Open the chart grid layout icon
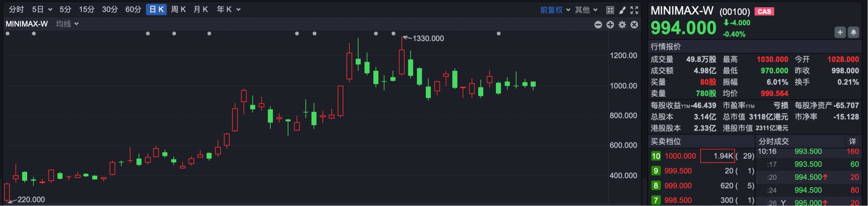 (610, 10)
